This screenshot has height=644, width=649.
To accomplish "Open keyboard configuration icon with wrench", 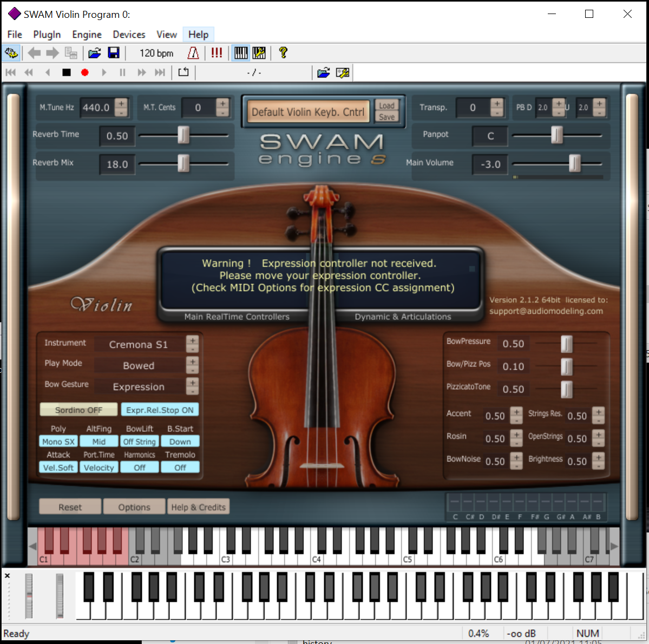I will click(259, 53).
